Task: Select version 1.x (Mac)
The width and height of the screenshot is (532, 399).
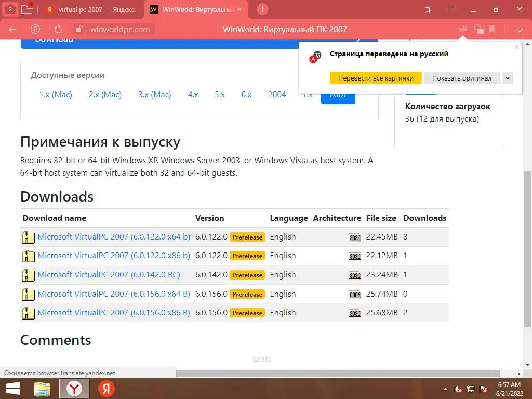Action: tap(56, 95)
